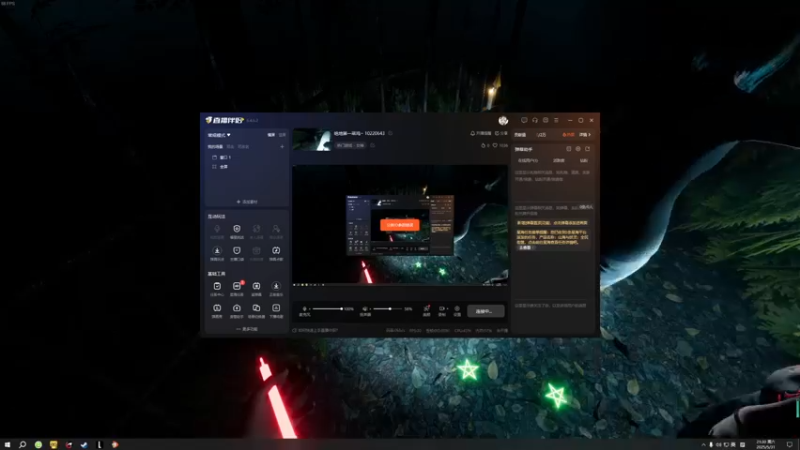Image resolution: width=800 pixels, height=450 pixels.
Task: Select the middle filter tab under danmaku assistant
Action: tap(559, 161)
